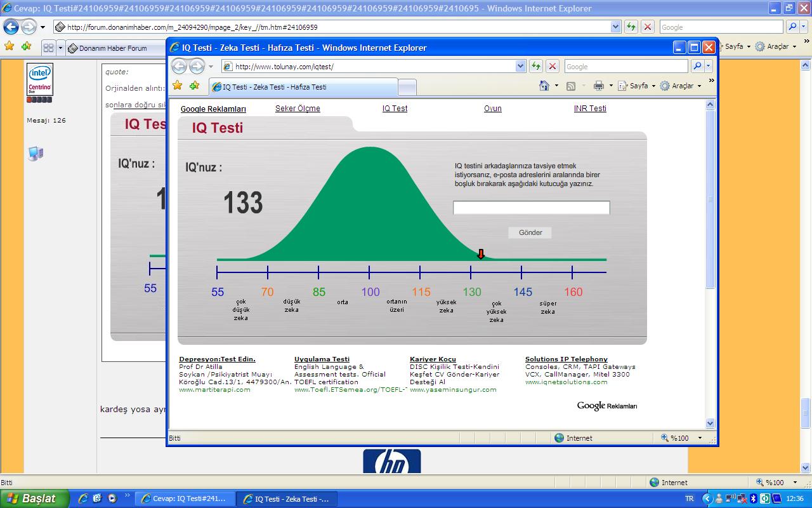
Task: Open Quick Tabs view in forum window
Action: [x=48, y=48]
